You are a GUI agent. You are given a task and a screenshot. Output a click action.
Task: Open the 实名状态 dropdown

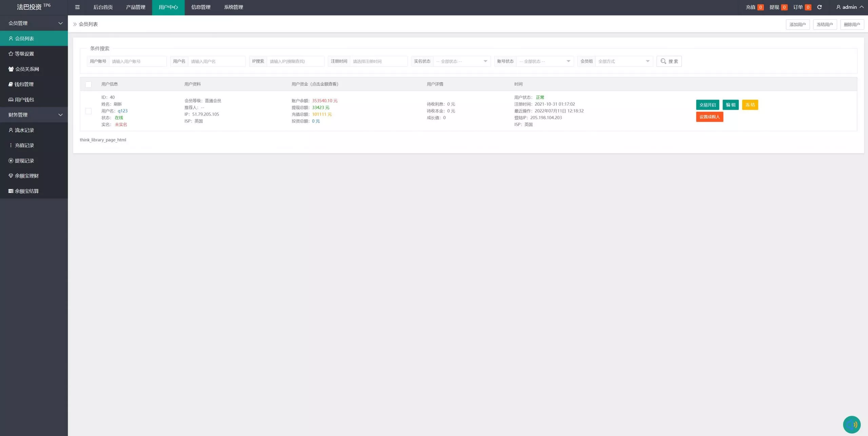click(x=461, y=61)
